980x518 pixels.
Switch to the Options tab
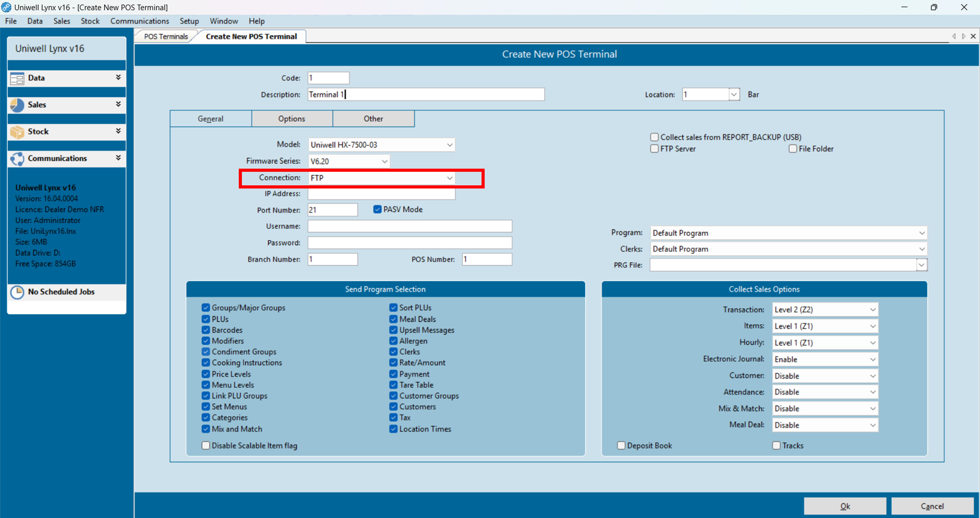tap(291, 119)
